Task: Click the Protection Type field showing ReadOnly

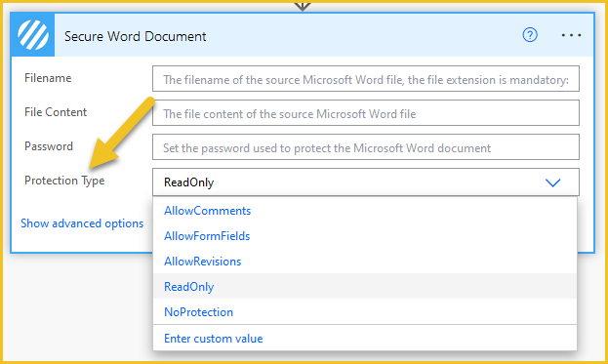Action: click(x=366, y=182)
